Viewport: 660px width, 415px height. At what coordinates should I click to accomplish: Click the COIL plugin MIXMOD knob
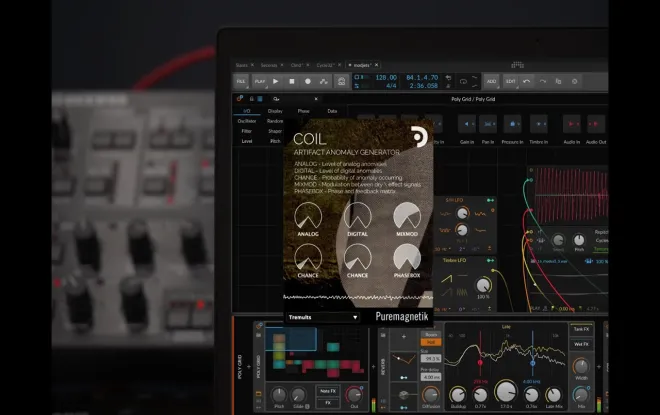pyautogui.click(x=407, y=216)
